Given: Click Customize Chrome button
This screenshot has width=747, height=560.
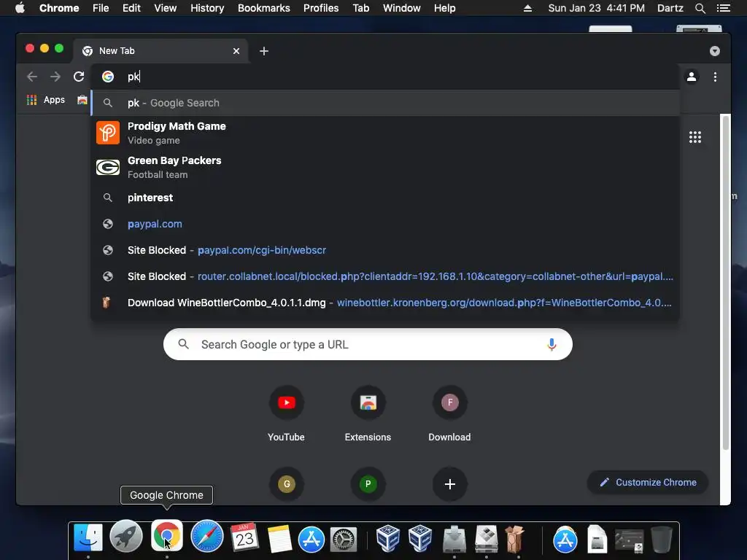Looking at the screenshot, I should coord(648,483).
